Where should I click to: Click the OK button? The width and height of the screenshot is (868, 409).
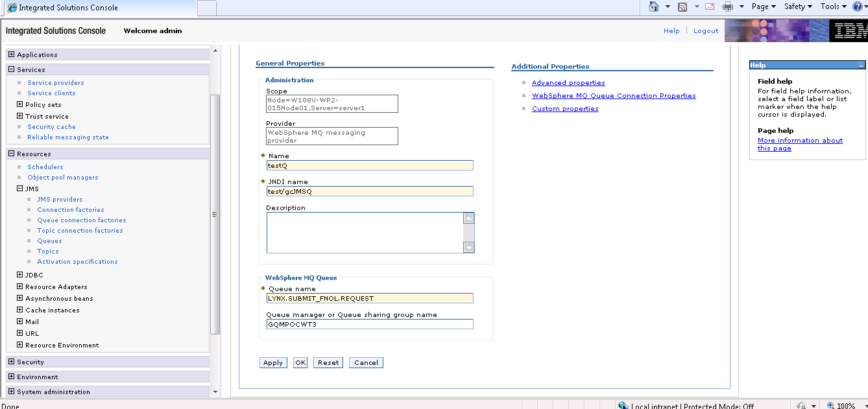(x=300, y=363)
